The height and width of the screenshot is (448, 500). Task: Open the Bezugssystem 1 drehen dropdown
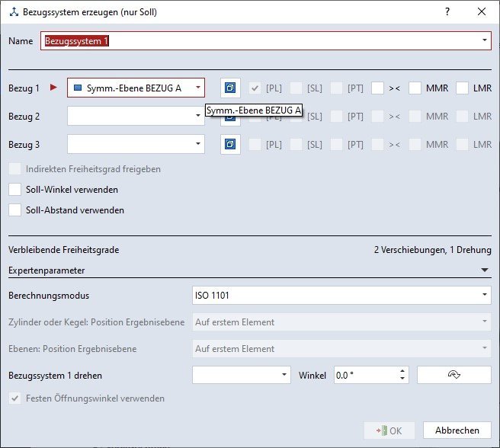coord(284,375)
